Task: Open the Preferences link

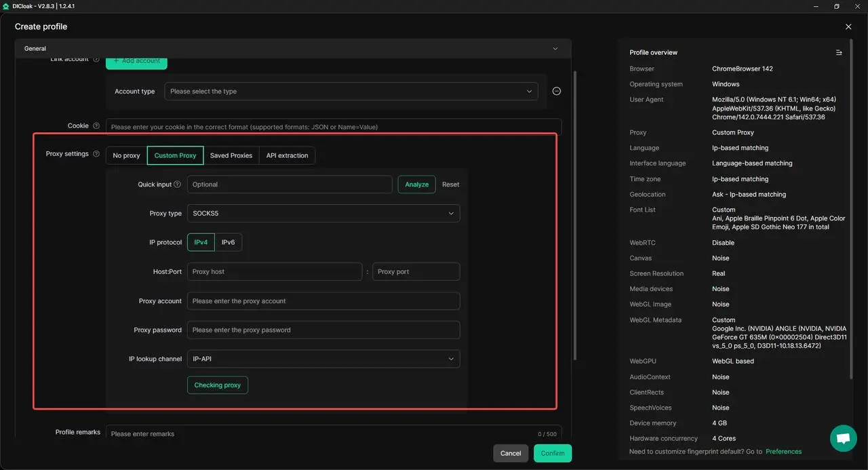Action: click(783, 452)
